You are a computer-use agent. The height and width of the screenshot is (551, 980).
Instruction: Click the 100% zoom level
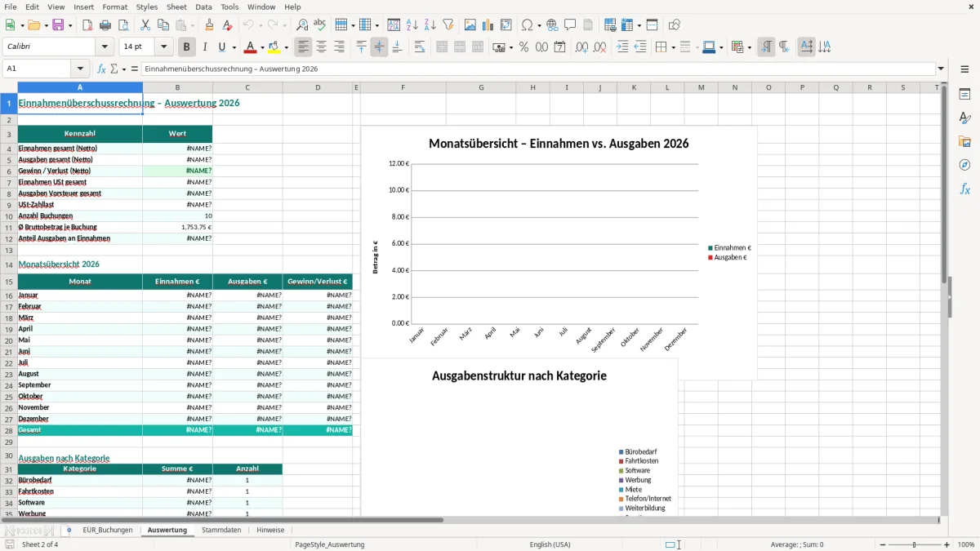(965, 544)
